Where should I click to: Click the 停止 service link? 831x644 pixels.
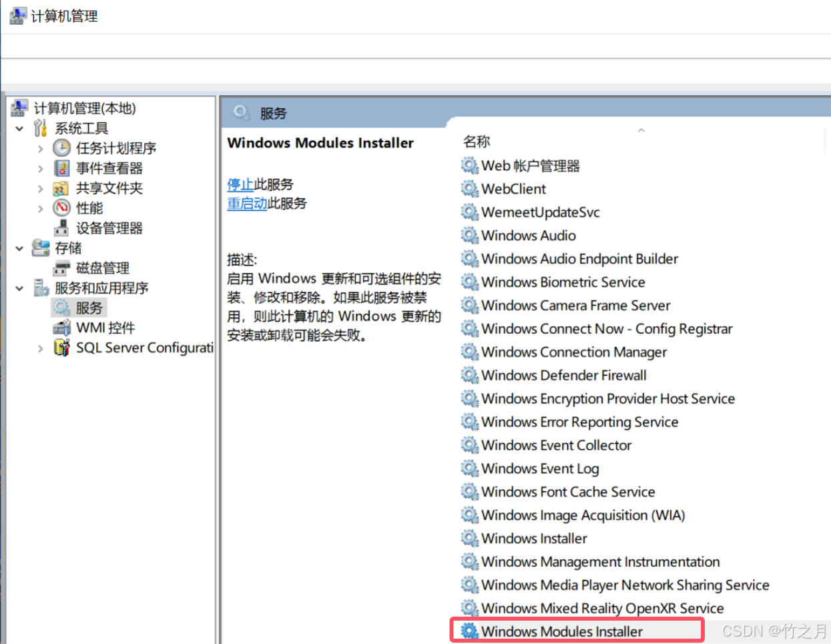coord(240,184)
